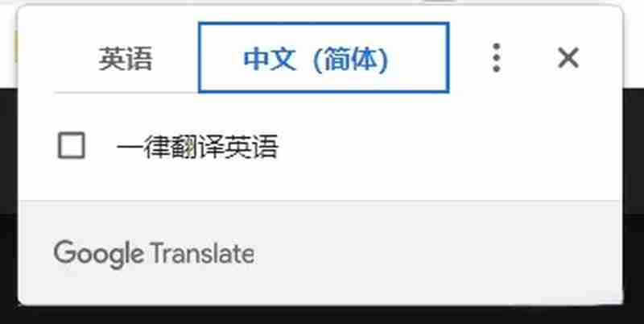Enable always translate English via the square box

tap(72, 145)
